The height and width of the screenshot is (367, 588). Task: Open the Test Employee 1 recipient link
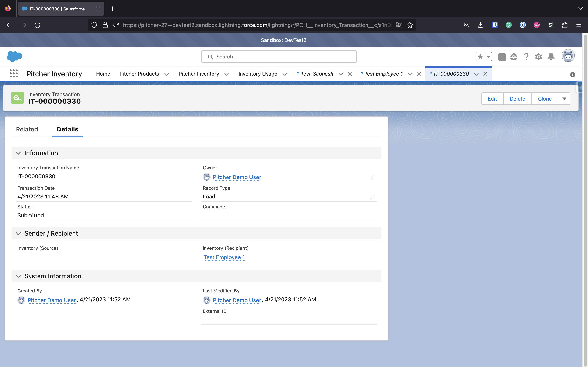click(224, 257)
